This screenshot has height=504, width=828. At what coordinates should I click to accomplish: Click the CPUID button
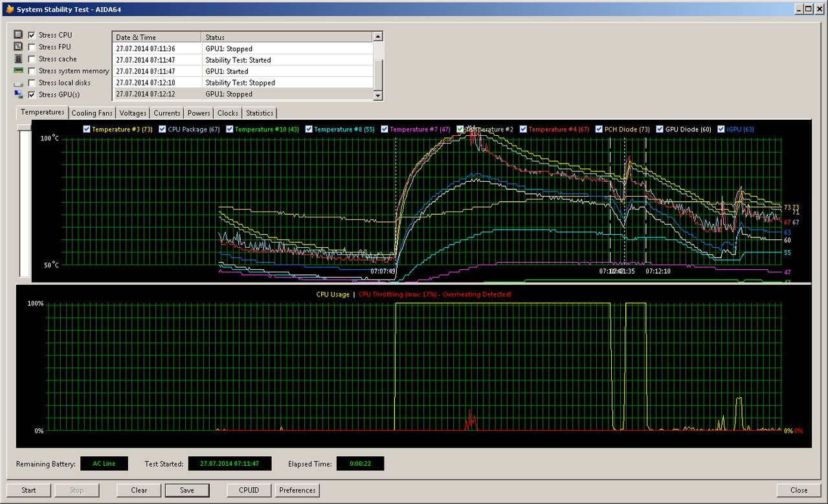(x=249, y=490)
